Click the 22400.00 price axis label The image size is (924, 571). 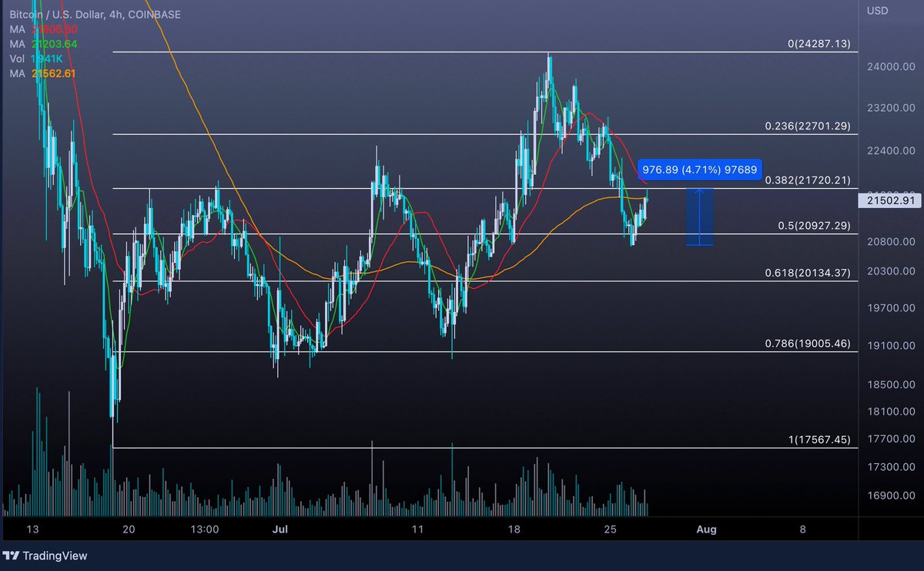click(890, 150)
